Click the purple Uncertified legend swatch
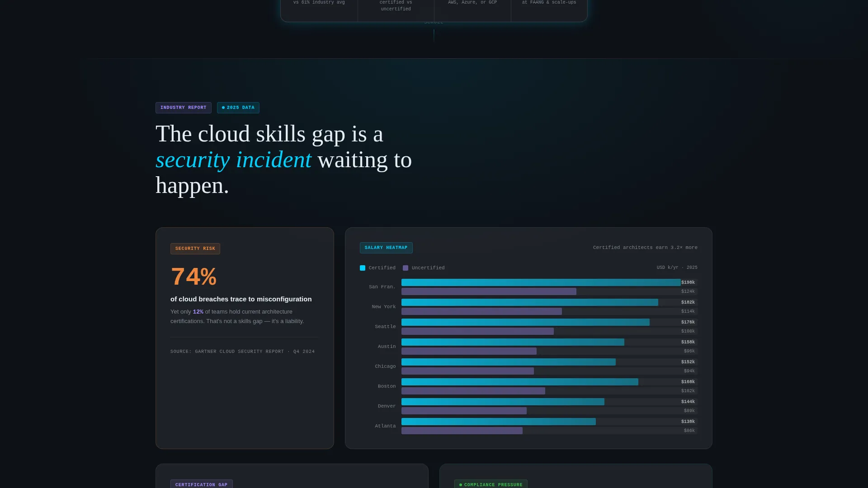The width and height of the screenshot is (868, 488). click(406, 268)
